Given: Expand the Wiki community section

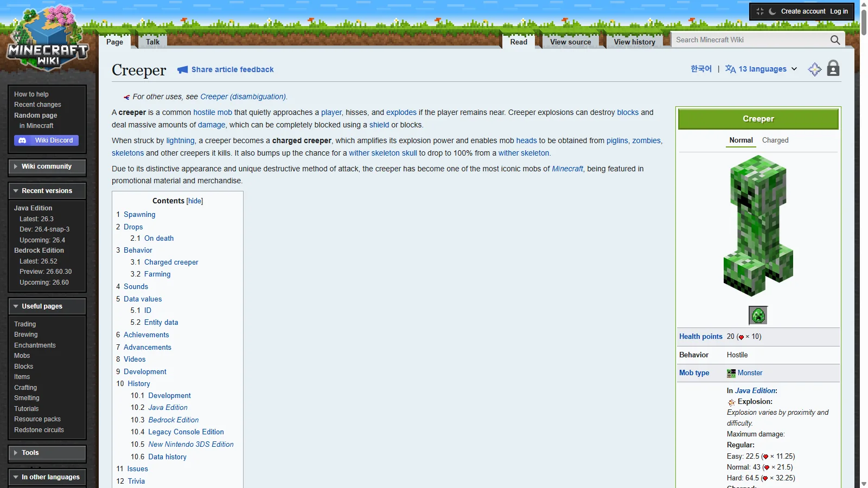Looking at the screenshot, I should [47, 166].
